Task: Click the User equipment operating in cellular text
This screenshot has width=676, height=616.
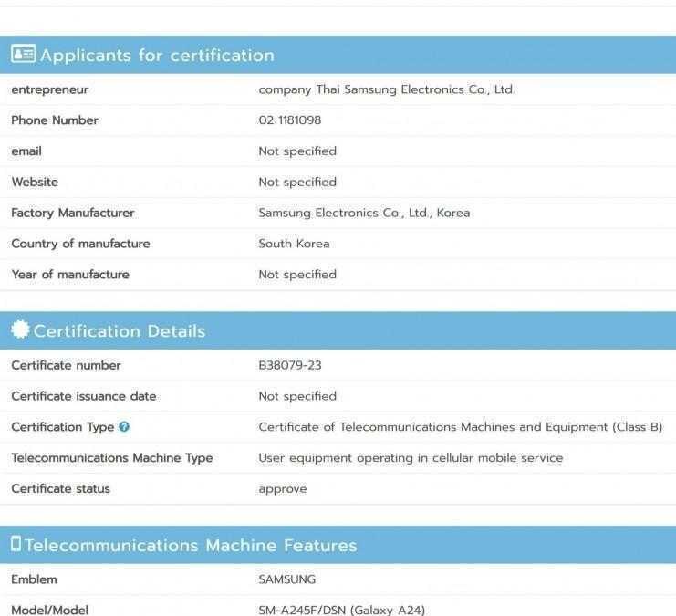Action: point(411,458)
